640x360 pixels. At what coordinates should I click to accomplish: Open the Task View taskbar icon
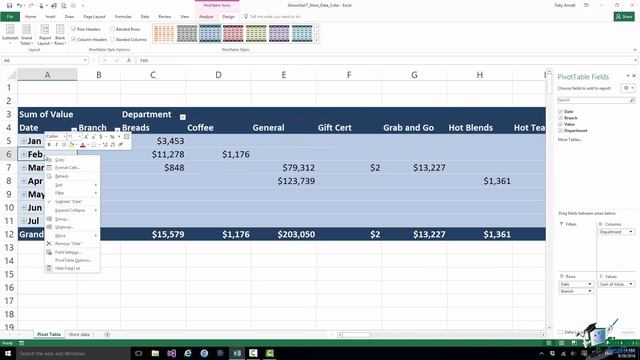[138, 353]
